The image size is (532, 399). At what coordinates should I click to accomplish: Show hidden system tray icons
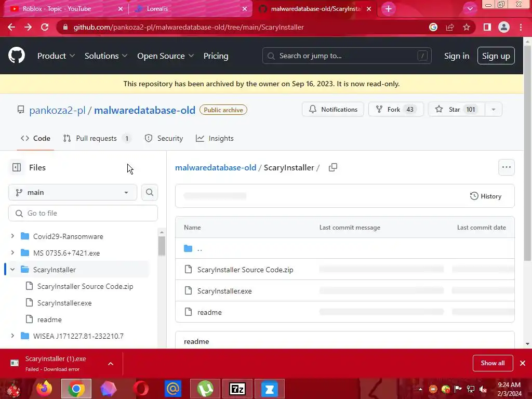point(420,389)
